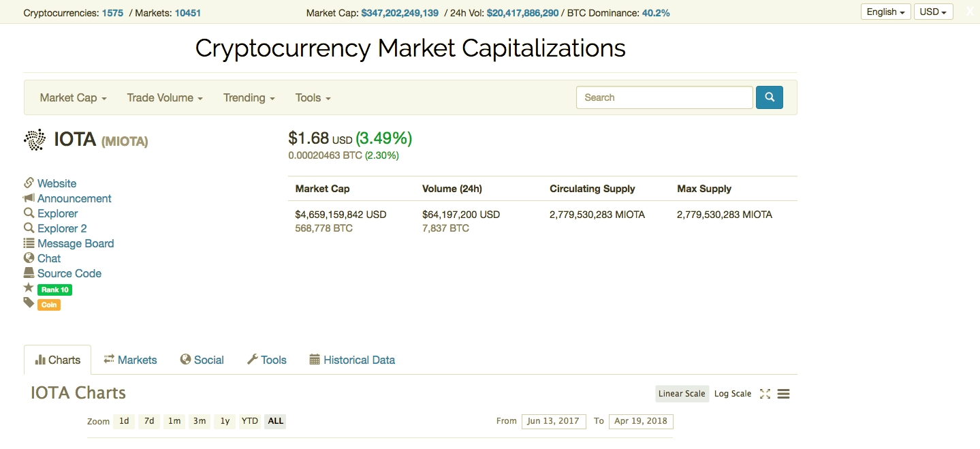
Task: Set chart zoom to YTD
Action: 250,421
